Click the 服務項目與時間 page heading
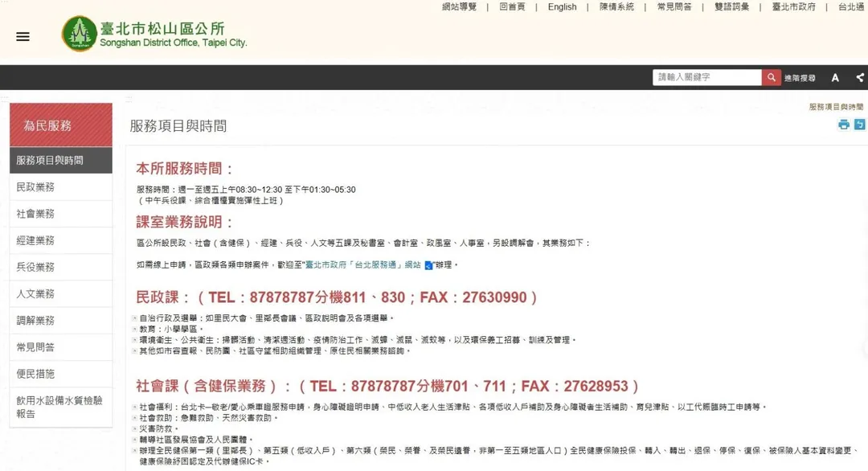The image size is (868, 471). point(178,126)
